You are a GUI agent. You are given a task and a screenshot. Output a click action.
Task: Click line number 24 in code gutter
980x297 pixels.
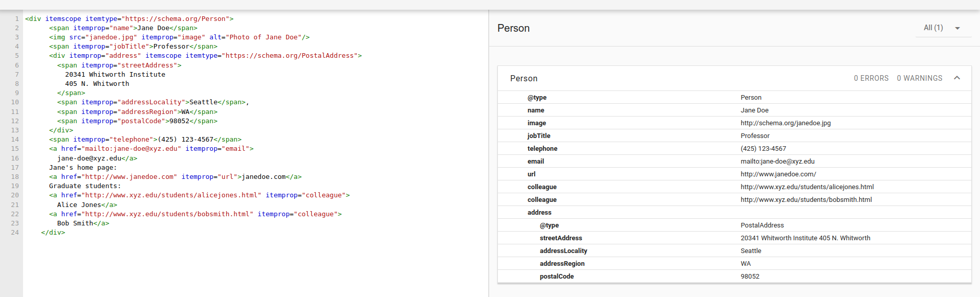click(15, 233)
